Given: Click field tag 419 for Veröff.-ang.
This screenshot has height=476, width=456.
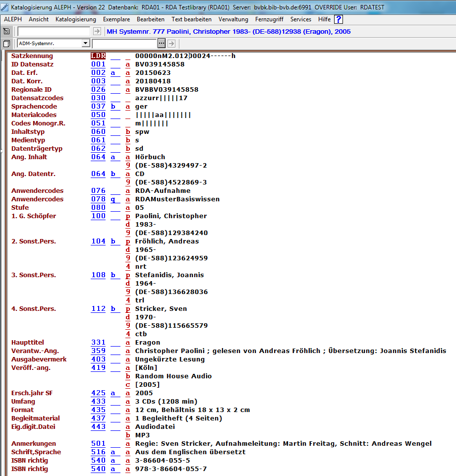Looking at the screenshot, I should (x=98, y=367).
